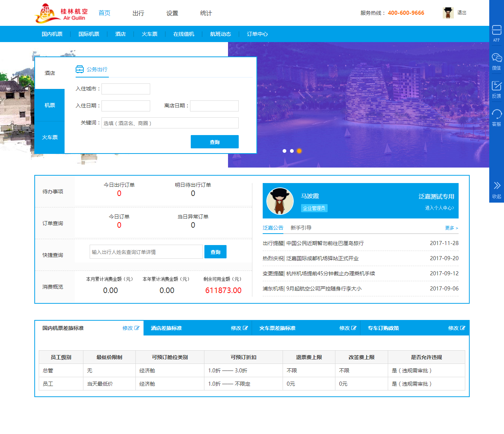This screenshot has width=504, height=434.
Task: Open the 离店日期 date picker field
Action: pos(214,106)
